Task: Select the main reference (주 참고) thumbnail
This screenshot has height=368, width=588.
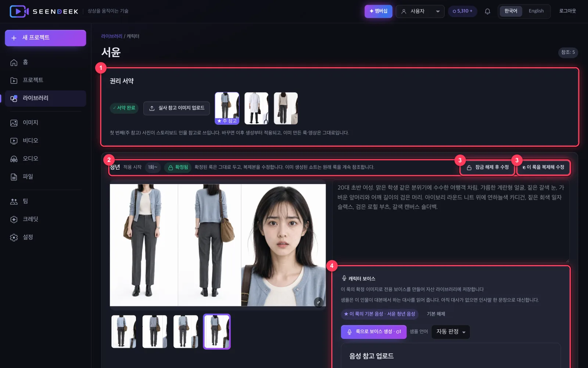Action: point(227,108)
